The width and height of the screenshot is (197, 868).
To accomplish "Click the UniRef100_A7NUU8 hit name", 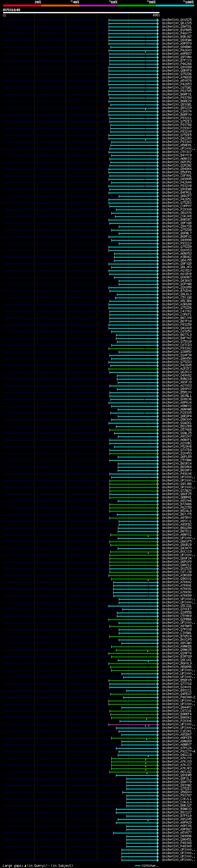I will [x=177, y=78].
